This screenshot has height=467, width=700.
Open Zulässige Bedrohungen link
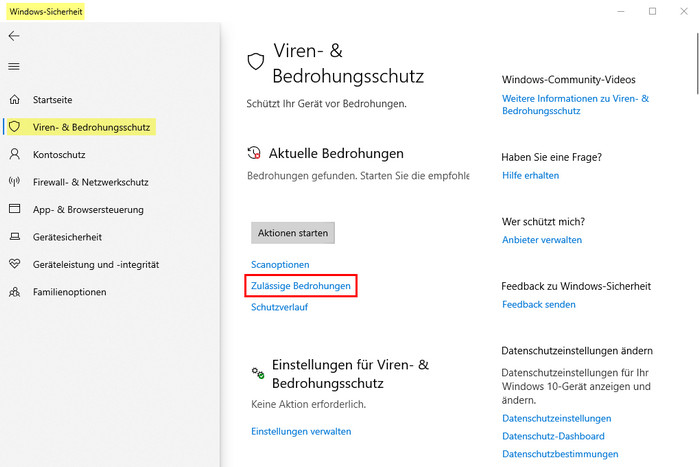point(300,286)
